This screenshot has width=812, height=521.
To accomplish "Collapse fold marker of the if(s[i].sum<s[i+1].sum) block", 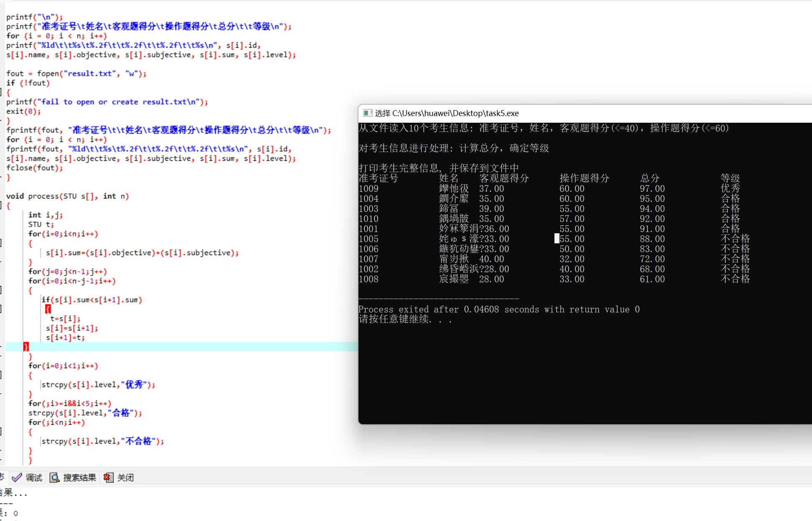I will tap(1, 309).
